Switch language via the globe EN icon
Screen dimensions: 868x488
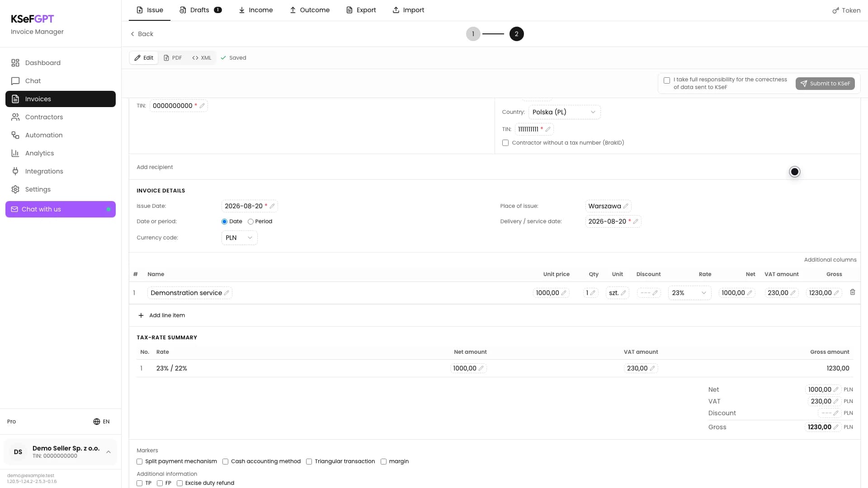pyautogui.click(x=101, y=422)
